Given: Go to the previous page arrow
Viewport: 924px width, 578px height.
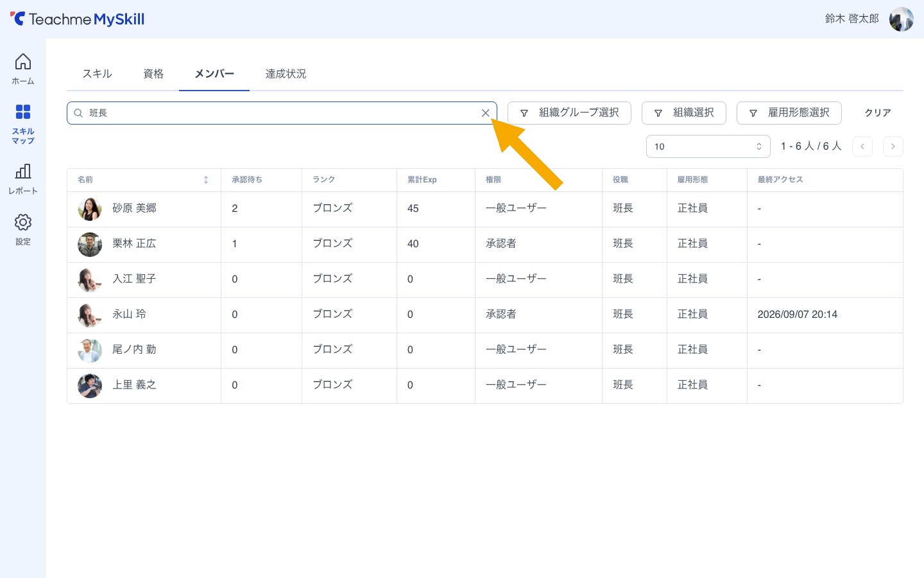Looking at the screenshot, I should pos(862,146).
